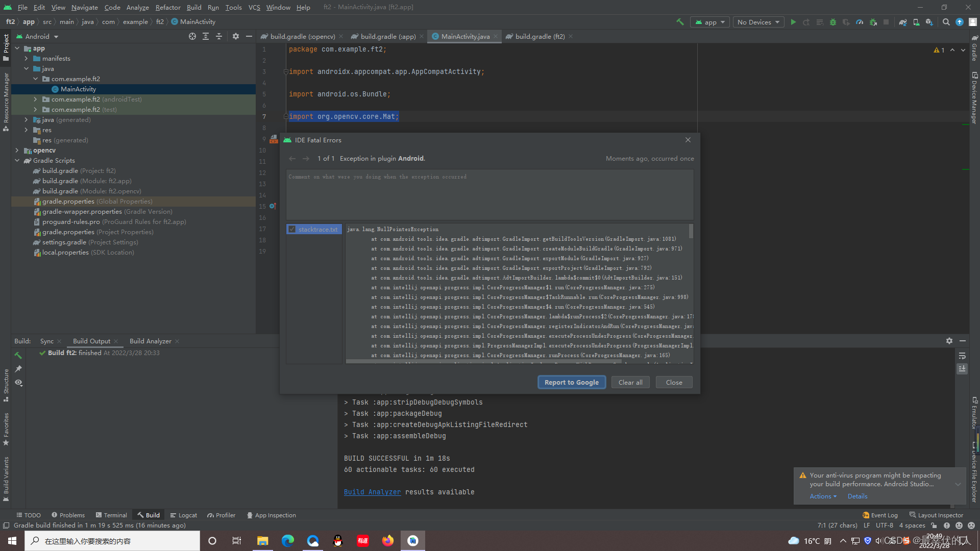Image resolution: width=980 pixels, height=551 pixels.
Task: Open the Search Everywhere magnifier icon
Action: (x=946, y=22)
